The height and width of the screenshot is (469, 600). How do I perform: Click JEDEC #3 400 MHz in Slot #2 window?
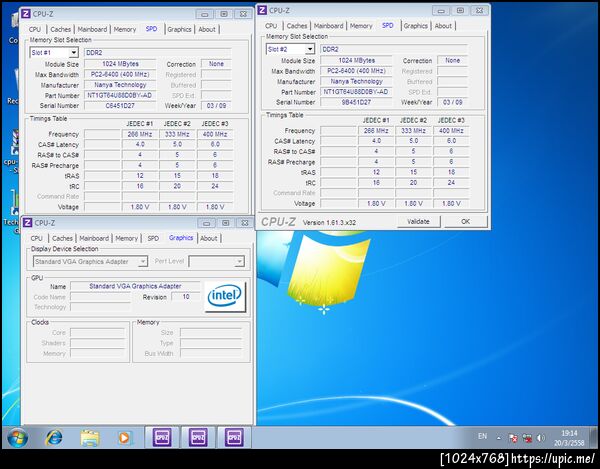[451, 131]
